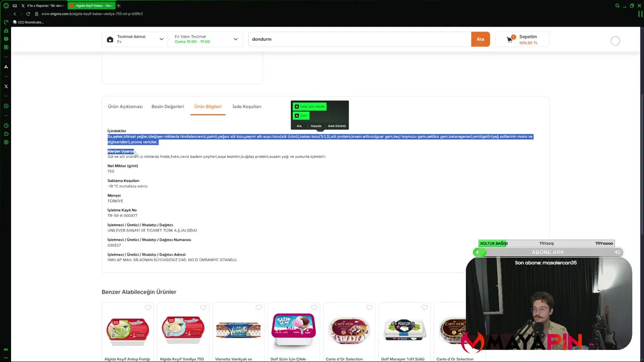Open Algida Keyif Antep Fıstığı product image
644x362 pixels.
tap(127, 330)
